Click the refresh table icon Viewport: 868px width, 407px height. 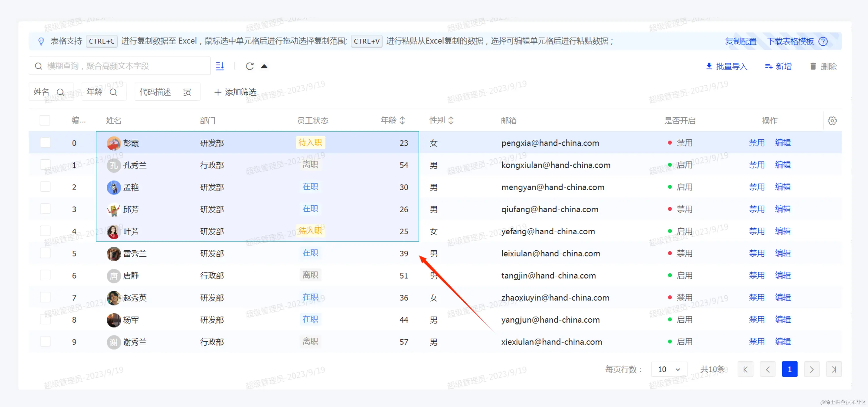point(249,66)
